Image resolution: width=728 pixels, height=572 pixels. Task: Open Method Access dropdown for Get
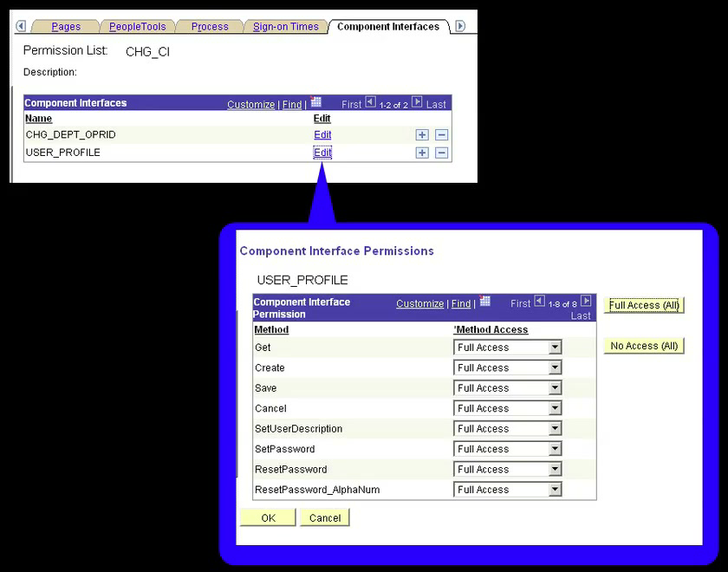pyautogui.click(x=508, y=348)
